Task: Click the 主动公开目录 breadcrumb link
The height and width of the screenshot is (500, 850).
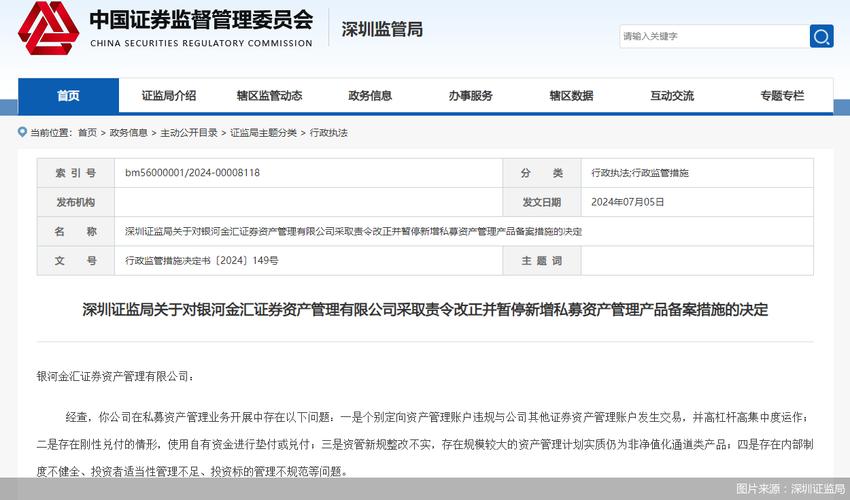Action: (189, 132)
